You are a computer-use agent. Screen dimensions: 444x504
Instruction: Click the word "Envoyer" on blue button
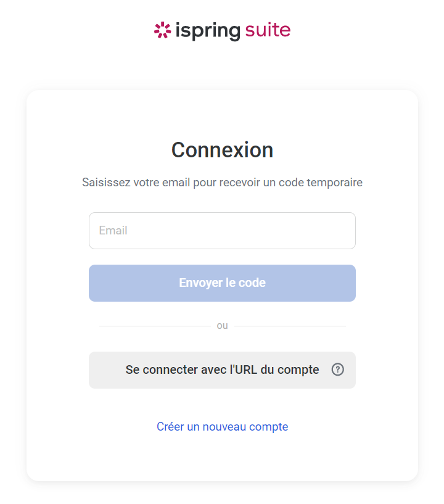point(201,283)
